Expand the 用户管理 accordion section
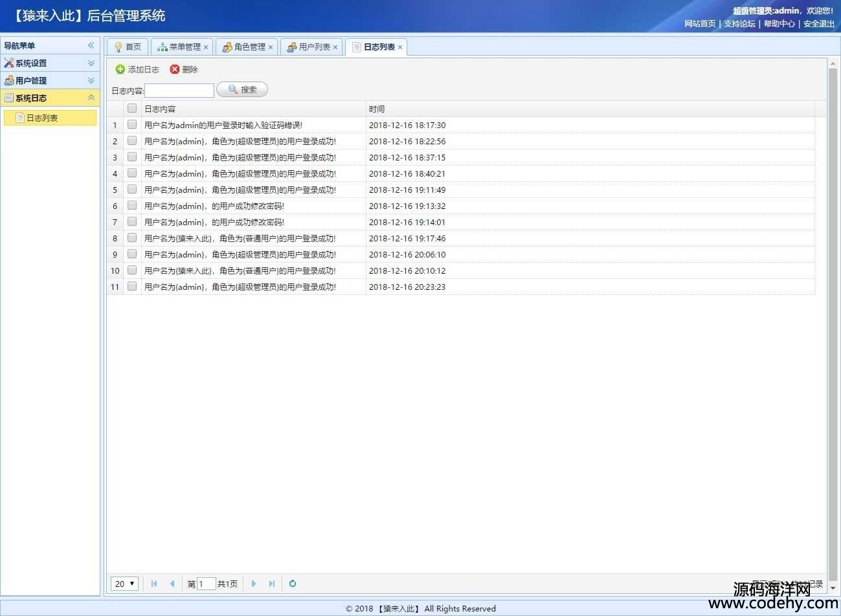841x616 pixels. click(91, 81)
